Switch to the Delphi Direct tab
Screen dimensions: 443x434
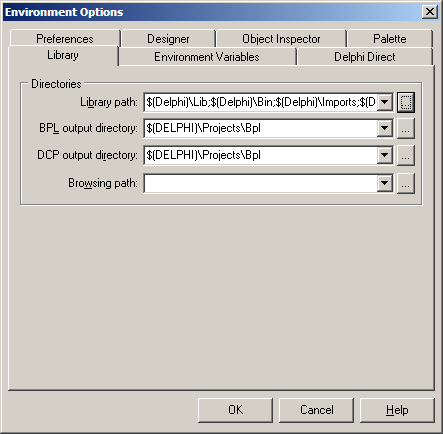point(365,57)
